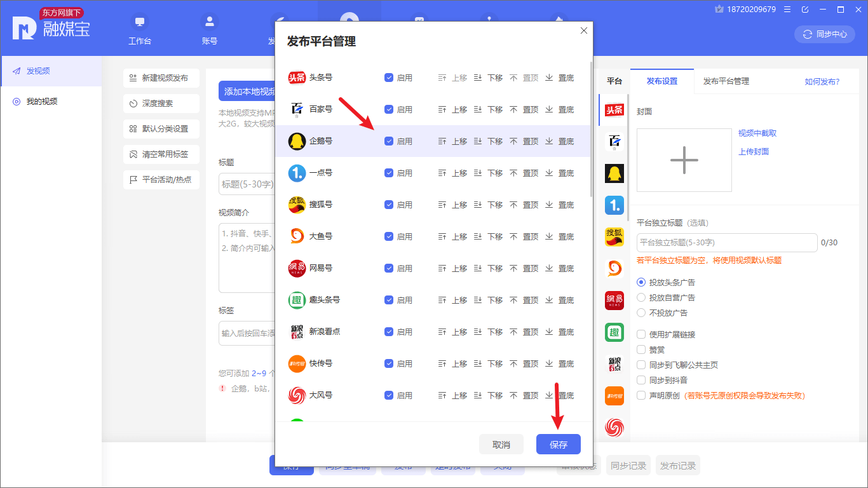Switch to the 发布设置 tab
Viewport: 868px width, 488px height.
click(x=662, y=81)
